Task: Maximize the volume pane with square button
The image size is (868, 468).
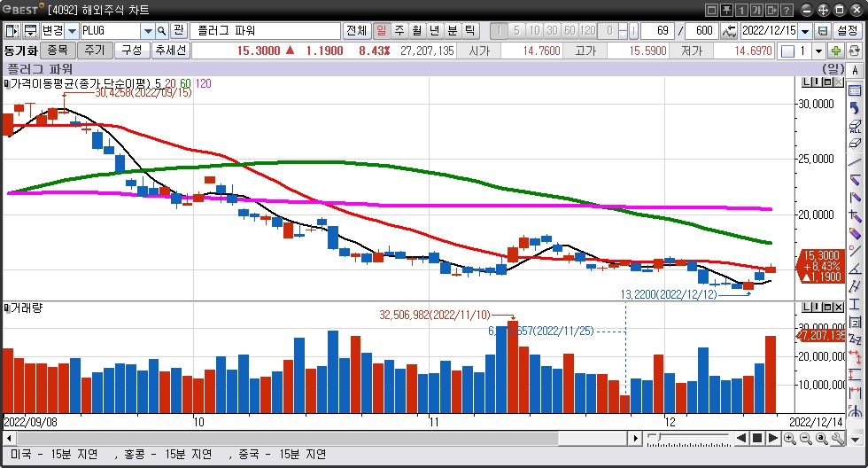Action: (828, 308)
